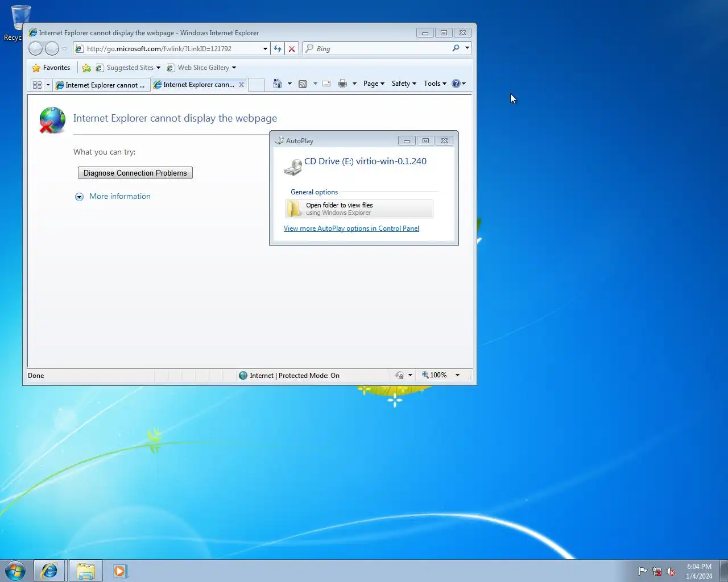Open a blank New Tab button
The height and width of the screenshot is (582, 728).
click(x=257, y=85)
